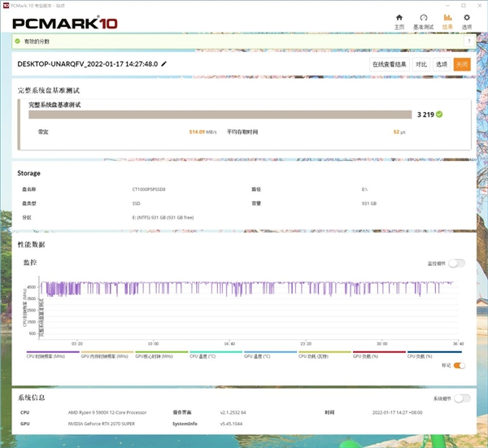
Task: Click AMD Ryzen 9 5900X processor text
Action: [x=107, y=412]
